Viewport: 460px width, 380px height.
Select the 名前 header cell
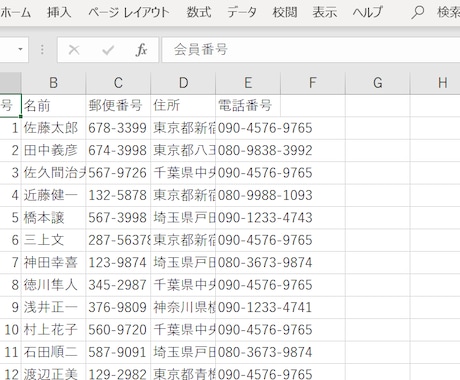click(x=53, y=106)
